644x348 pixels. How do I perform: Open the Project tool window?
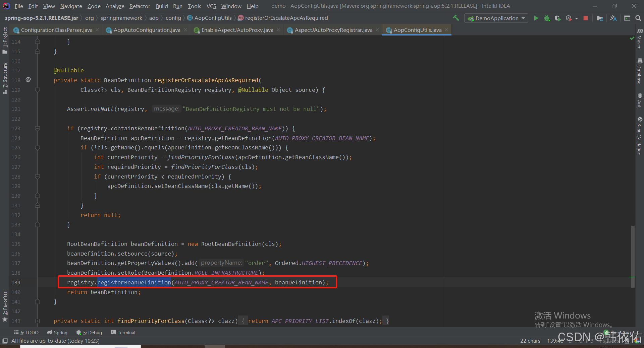(5, 41)
